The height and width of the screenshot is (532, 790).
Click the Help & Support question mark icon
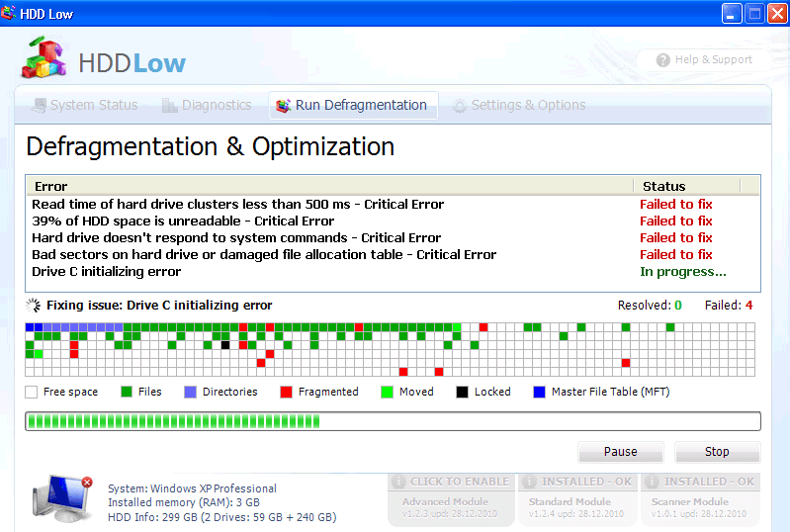point(662,60)
